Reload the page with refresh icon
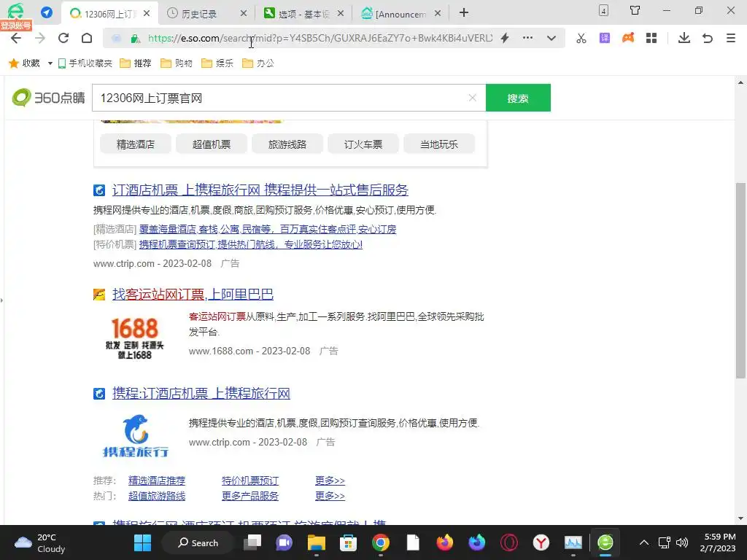Image resolution: width=747 pixels, height=560 pixels. pyautogui.click(x=63, y=38)
